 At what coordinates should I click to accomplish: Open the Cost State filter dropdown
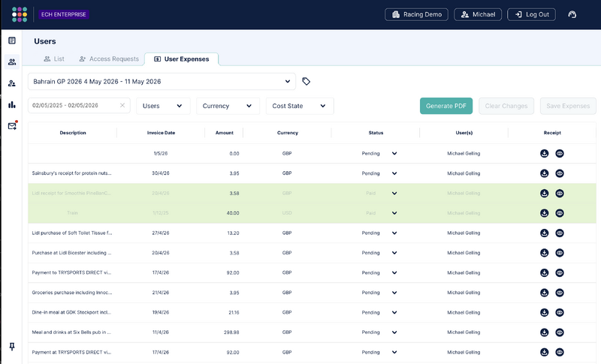click(x=300, y=106)
